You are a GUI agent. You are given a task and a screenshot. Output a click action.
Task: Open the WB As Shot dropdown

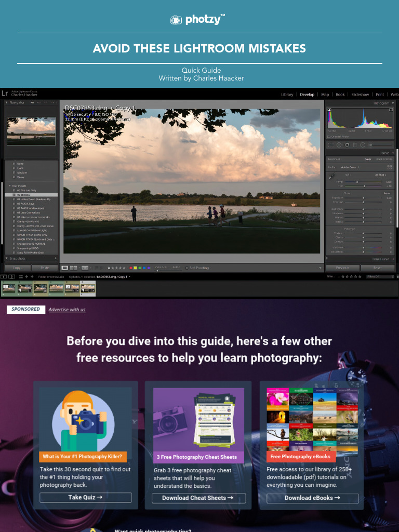[x=381, y=175]
